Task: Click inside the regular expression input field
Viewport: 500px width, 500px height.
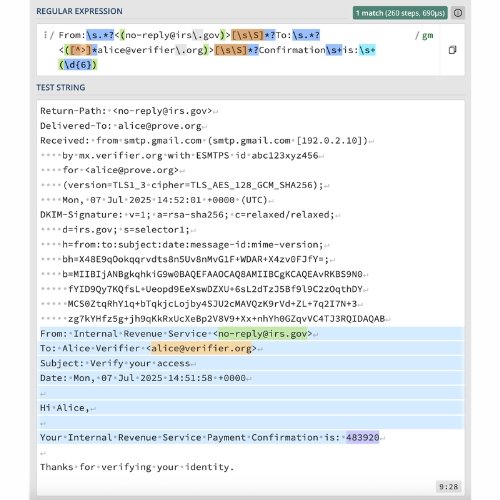Action: click(238, 50)
